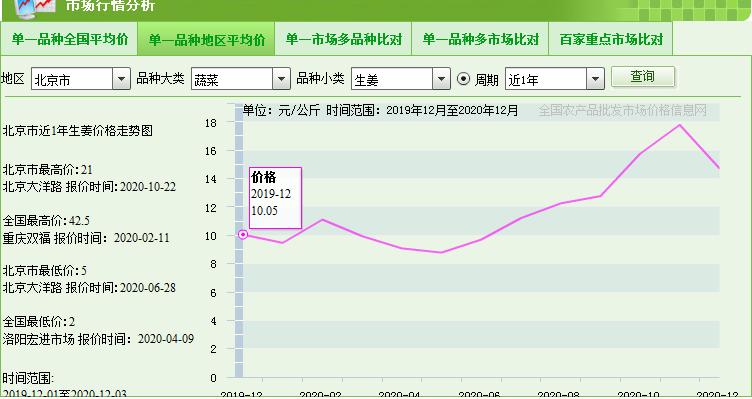This screenshot has height=399, width=752.
Task: Open the 单一品种全国平均价 tab
Action: [70, 39]
